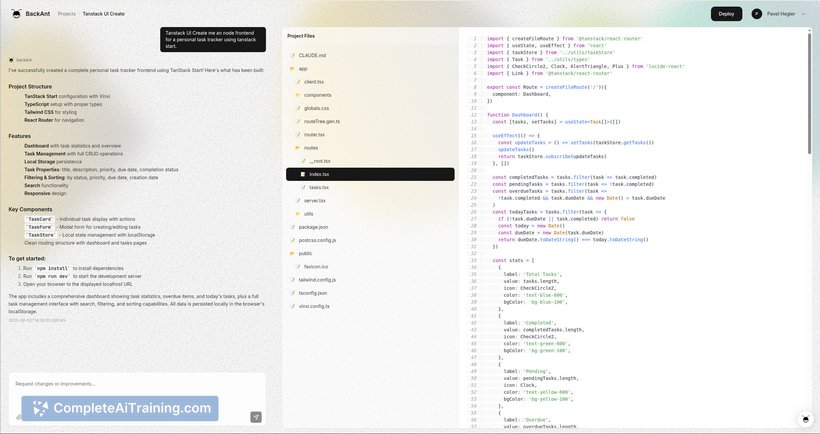Click the 'TaskStore' inline code label

(x=41, y=235)
